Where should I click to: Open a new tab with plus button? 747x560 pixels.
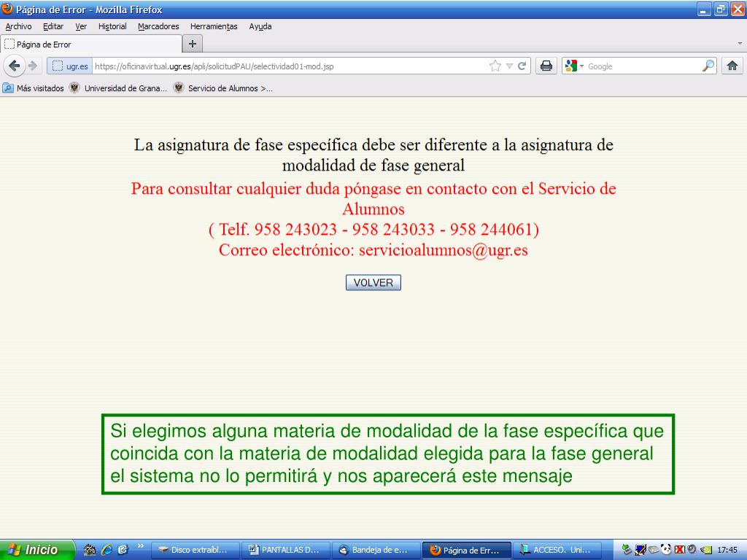click(x=193, y=44)
